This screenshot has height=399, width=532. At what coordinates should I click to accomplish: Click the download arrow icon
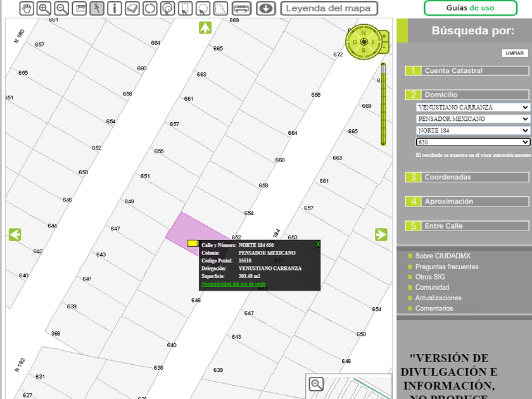[x=265, y=8]
